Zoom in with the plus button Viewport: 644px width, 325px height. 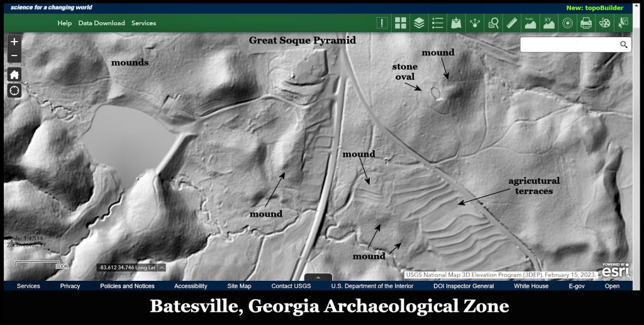(x=14, y=42)
